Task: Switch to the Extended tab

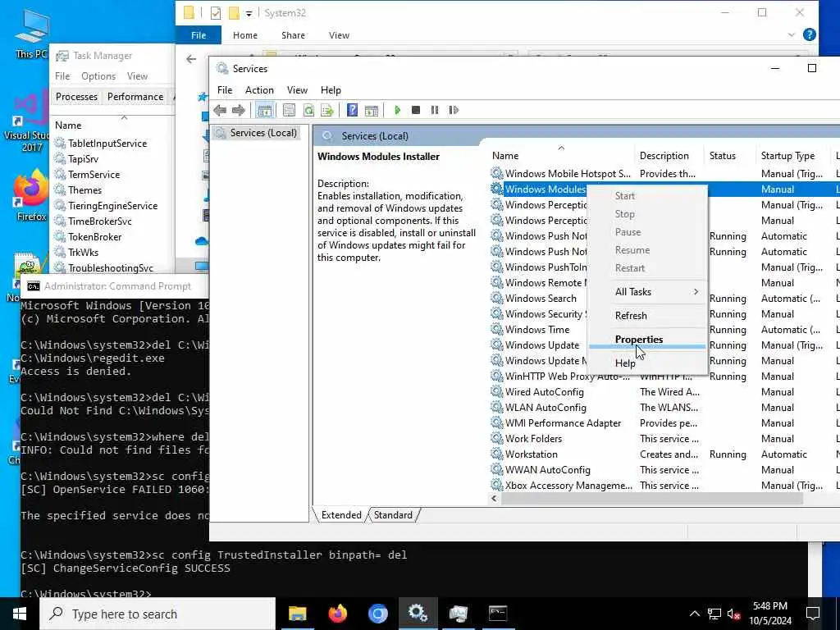Action: (x=341, y=515)
